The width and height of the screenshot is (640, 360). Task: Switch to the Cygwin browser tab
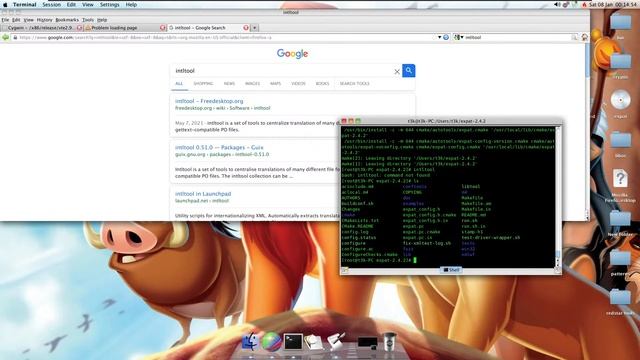[42, 28]
